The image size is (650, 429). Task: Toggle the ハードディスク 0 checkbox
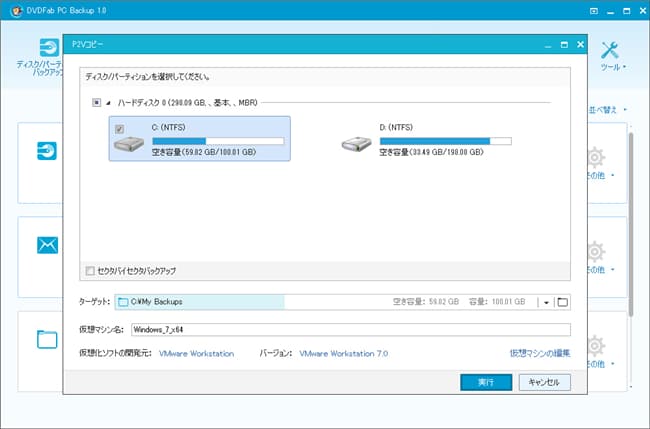pyautogui.click(x=97, y=102)
